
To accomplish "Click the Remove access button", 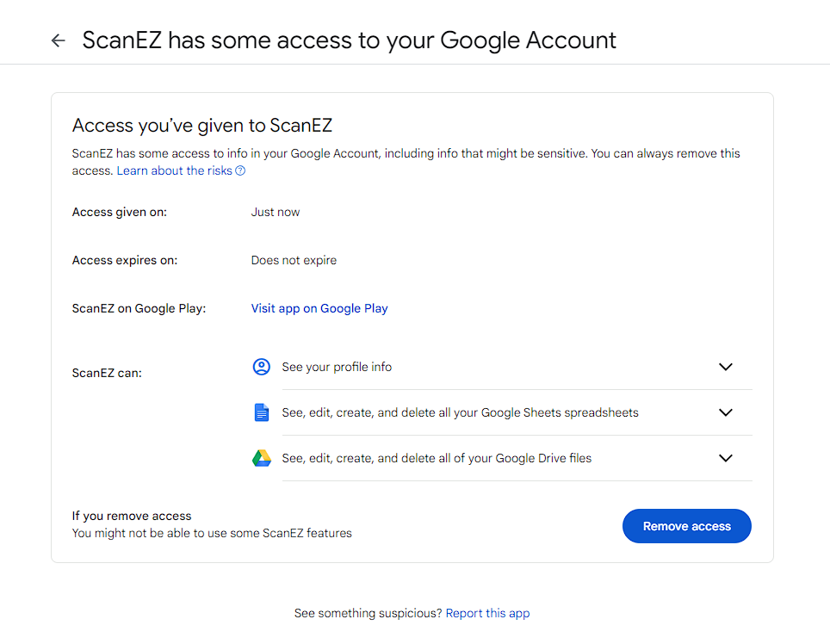I will pos(686,526).
